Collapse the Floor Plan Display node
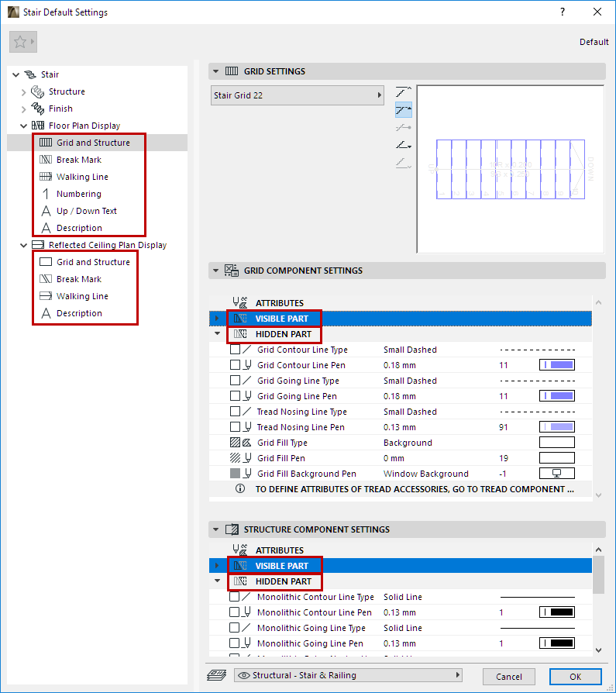 click(24, 126)
